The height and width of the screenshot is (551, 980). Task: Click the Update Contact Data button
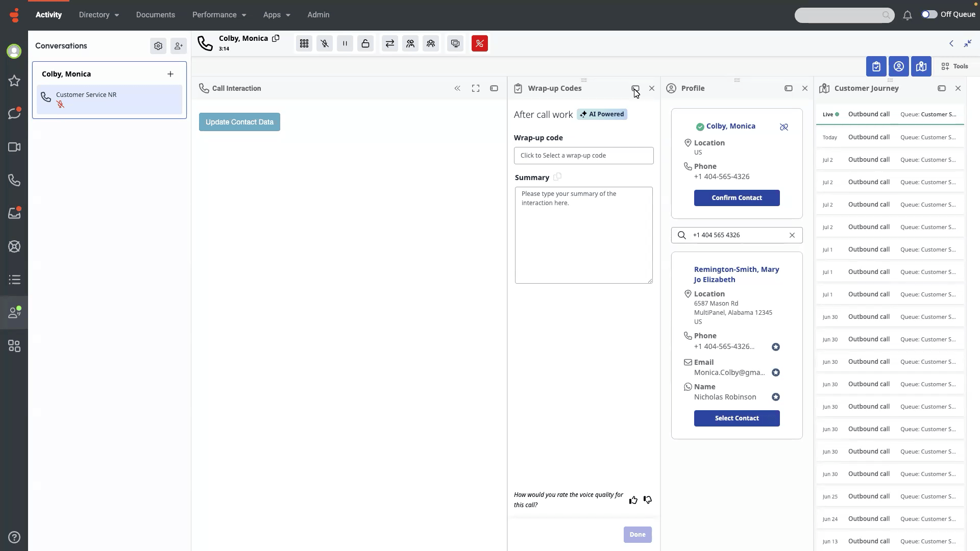pos(239,122)
